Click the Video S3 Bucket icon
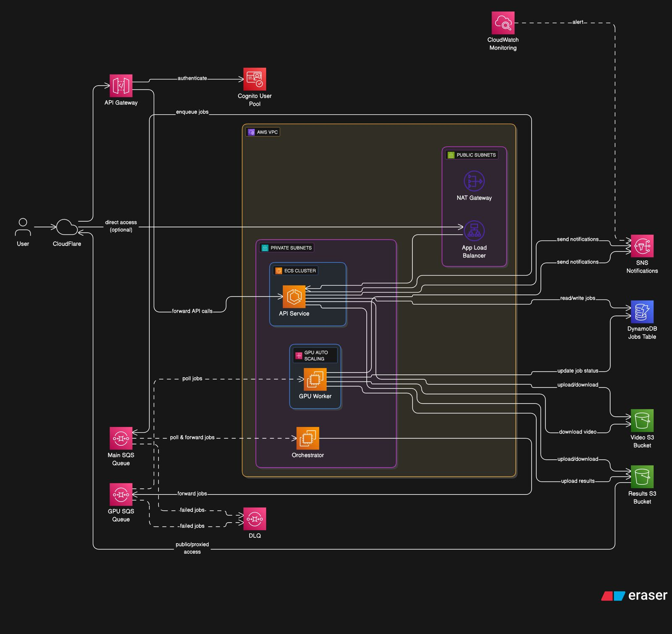The height and width of the screenshot is (634, 672). (x=642, y=421)
